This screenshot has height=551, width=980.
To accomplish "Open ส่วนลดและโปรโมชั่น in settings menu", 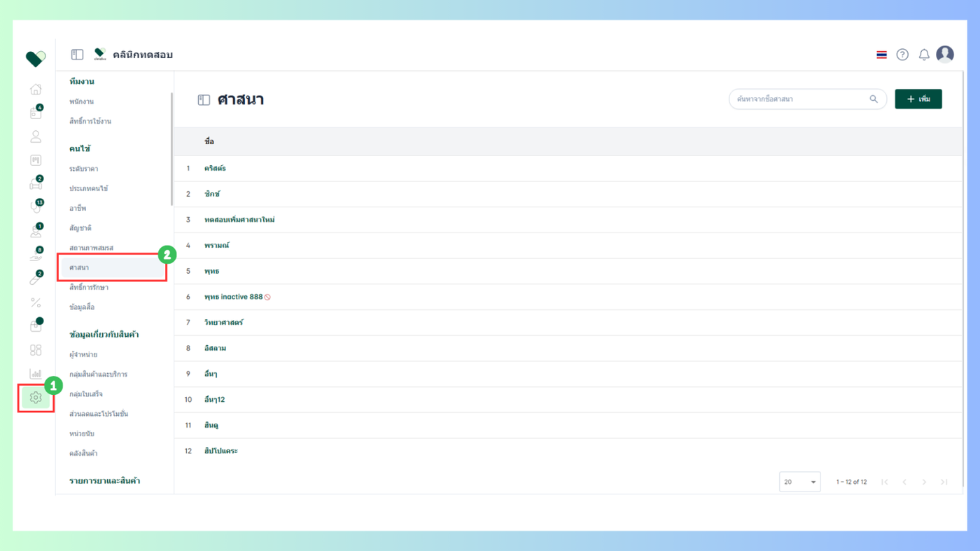I will [x=98, y=414].
